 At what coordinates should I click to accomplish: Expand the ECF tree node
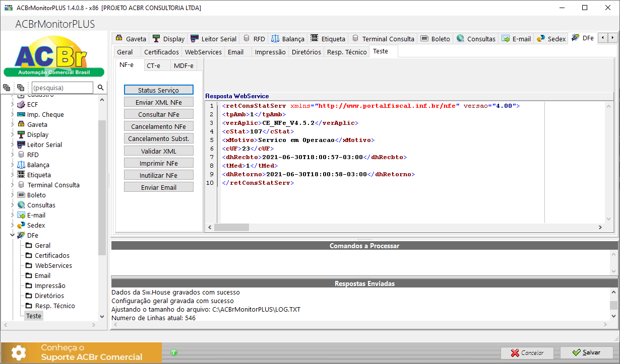tap(12, 104)
